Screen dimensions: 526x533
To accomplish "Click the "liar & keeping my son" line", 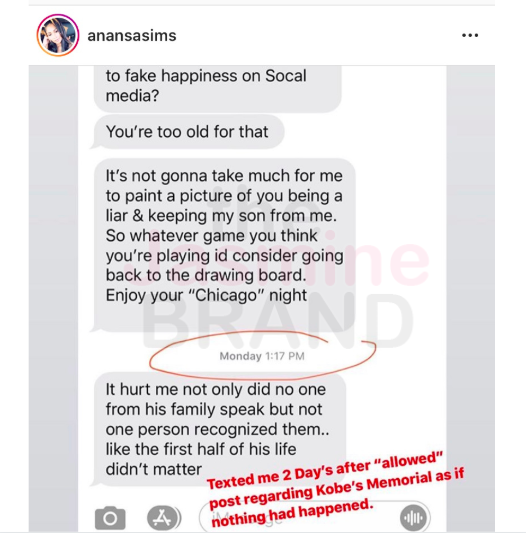I will [x=221, y=216].
